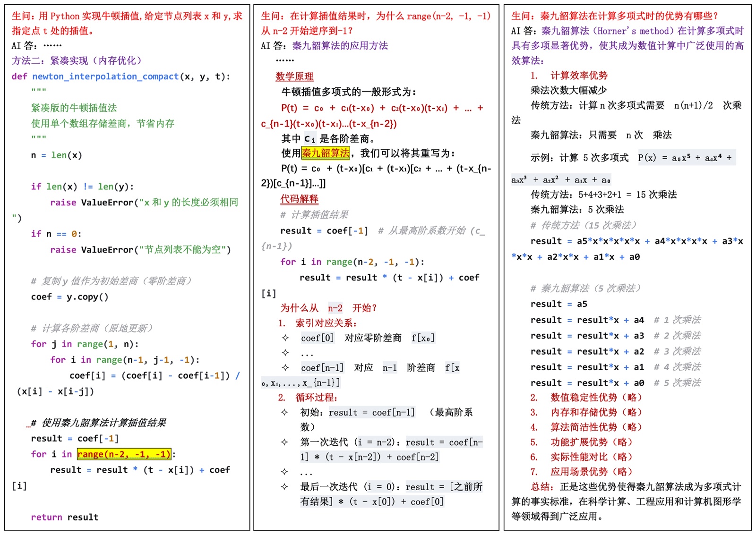Click the diamond bullet before "coef[0] 对应零阶差商"

coord(285,338)
